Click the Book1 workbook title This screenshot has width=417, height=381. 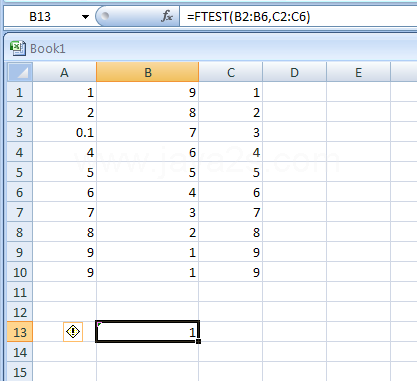[48, 49]
